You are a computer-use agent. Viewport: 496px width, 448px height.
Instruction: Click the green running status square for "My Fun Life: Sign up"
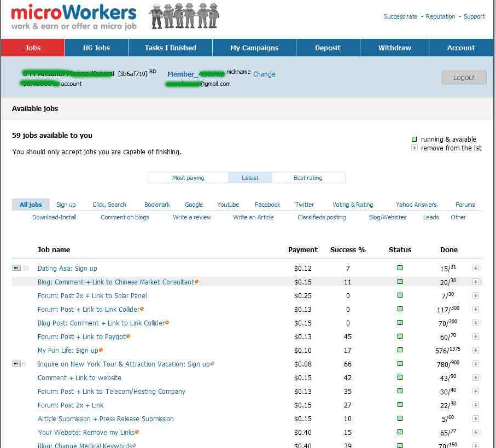pos(400,350)
